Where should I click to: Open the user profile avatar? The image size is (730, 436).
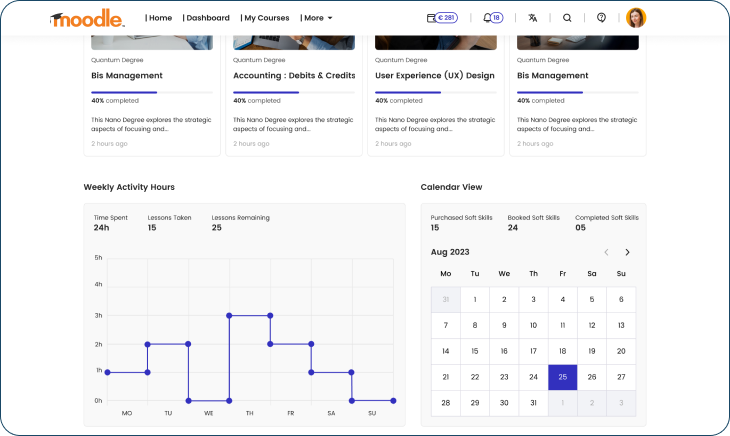[x=636, y=18]
